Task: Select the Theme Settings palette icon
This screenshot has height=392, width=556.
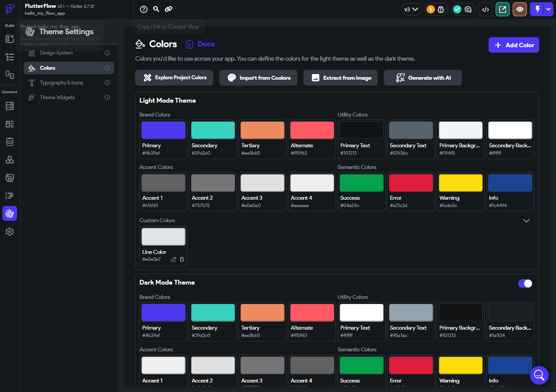Action: pos(10,214)
